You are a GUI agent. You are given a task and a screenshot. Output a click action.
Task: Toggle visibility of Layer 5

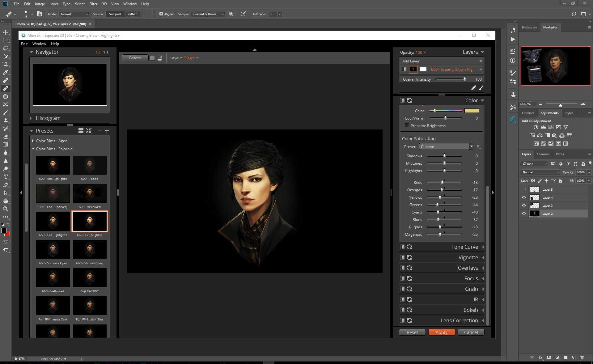[x=524, y=189]
